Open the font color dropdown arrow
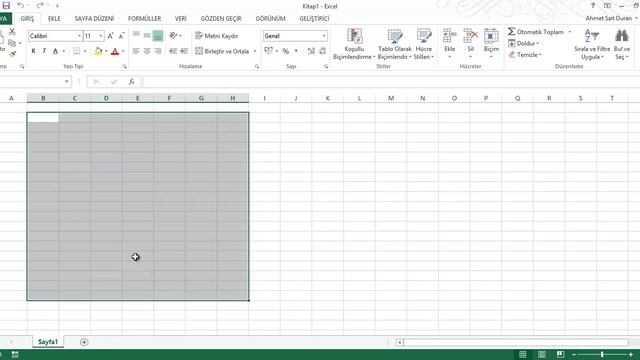 coord(123,51)
